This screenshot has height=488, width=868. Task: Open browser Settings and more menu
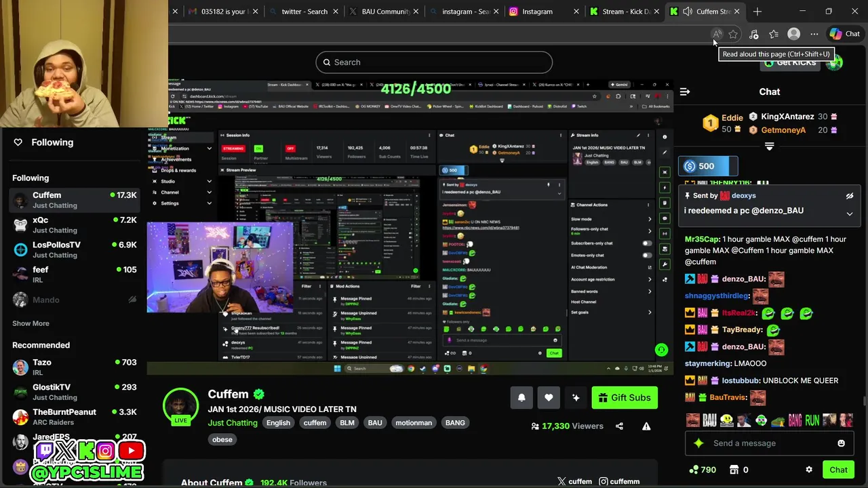coord(814,34)
